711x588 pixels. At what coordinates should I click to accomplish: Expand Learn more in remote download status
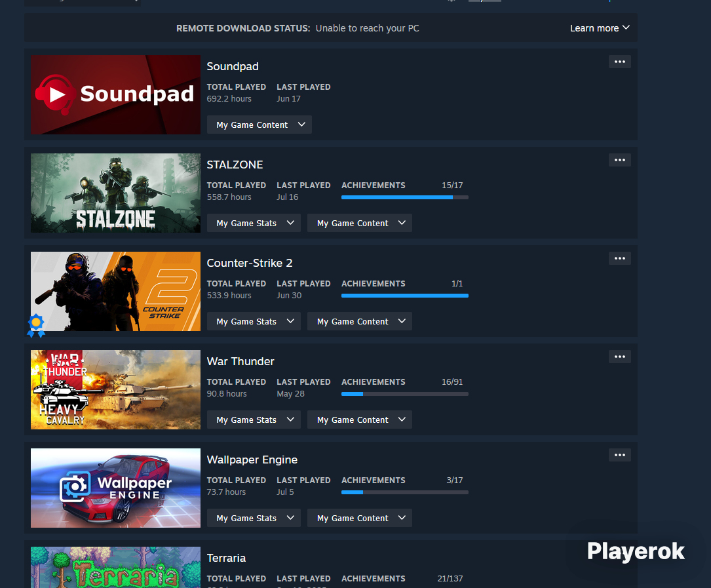coord(600,28)
